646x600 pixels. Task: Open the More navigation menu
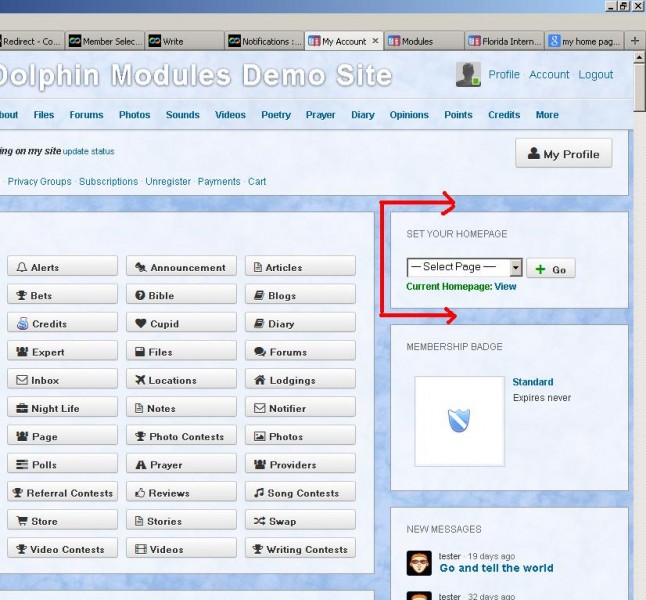pos(547,115)
